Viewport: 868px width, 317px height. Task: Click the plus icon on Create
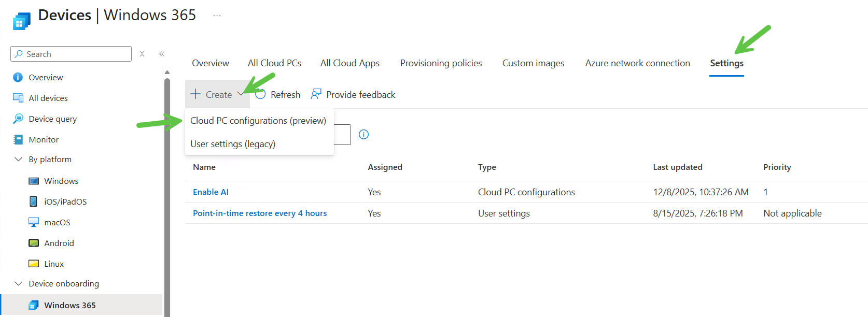(x=195, y=94)
